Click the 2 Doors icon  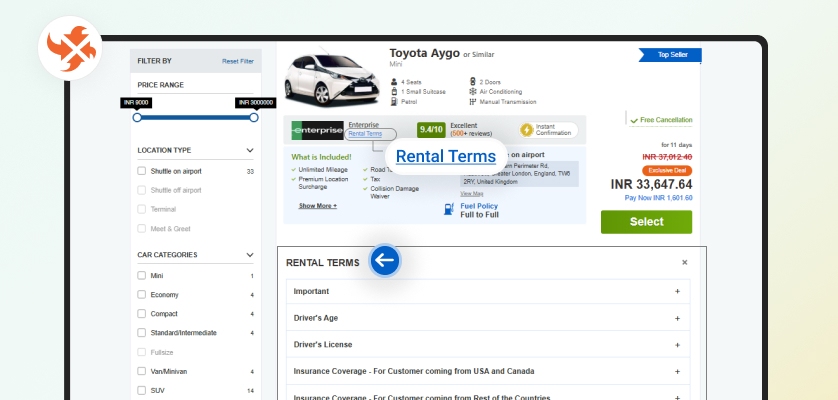[472, 82]
